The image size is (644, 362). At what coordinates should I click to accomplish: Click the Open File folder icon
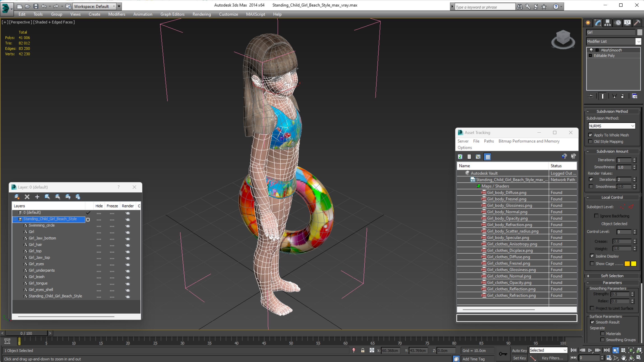pyautogui.click(x=28, y=6)
